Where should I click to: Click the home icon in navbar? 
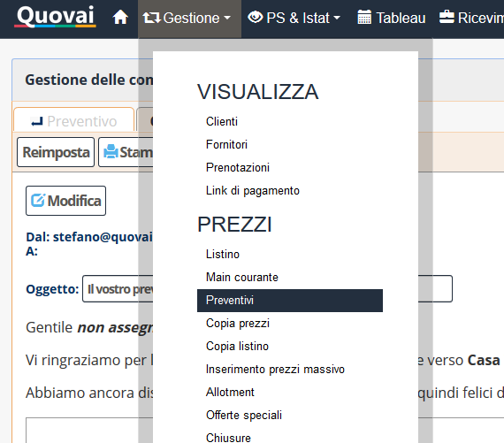(x=120, y=18)
